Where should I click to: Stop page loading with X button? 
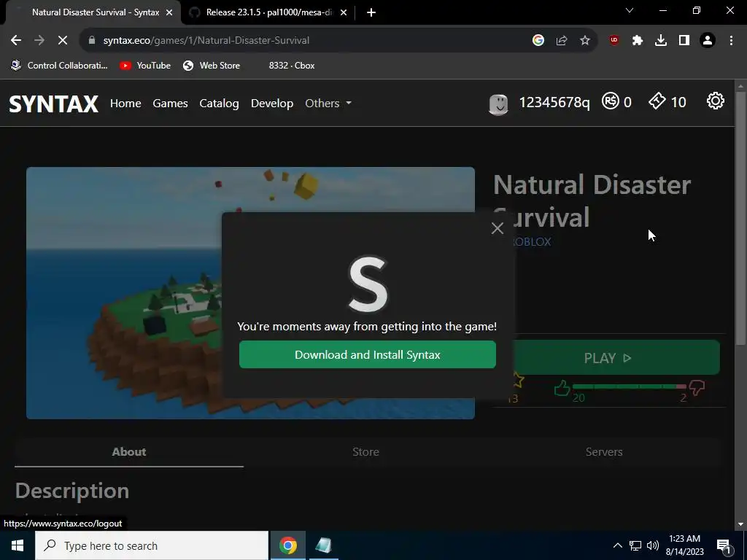point(63,41)
